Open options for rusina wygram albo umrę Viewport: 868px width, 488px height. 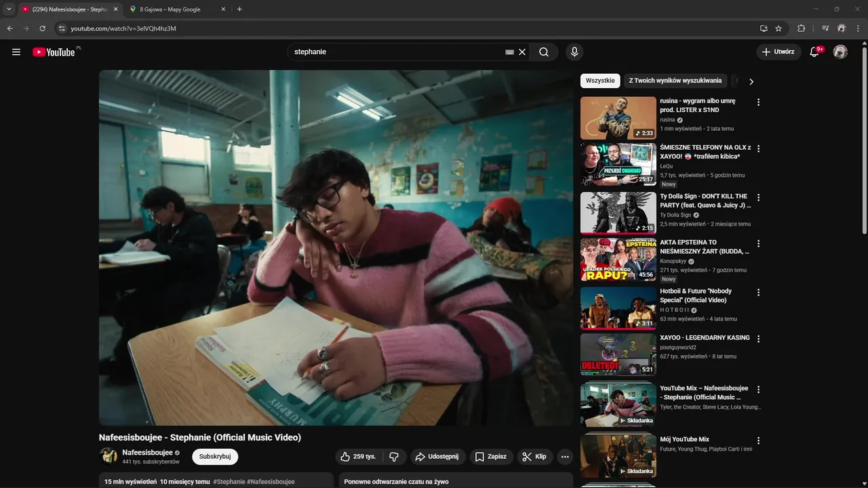point(758,102)
